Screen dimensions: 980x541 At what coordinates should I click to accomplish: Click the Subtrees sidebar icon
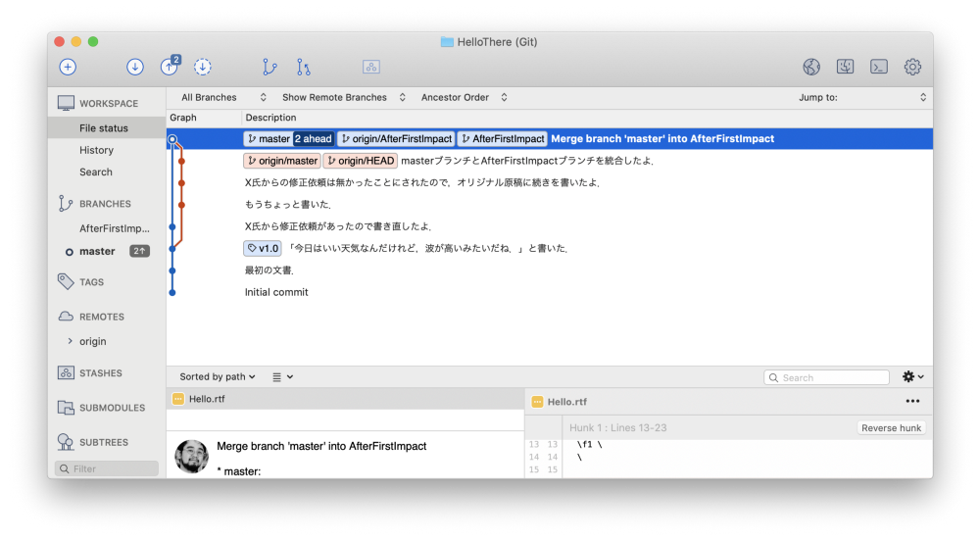pyautogui.click(x=66, y=442)
